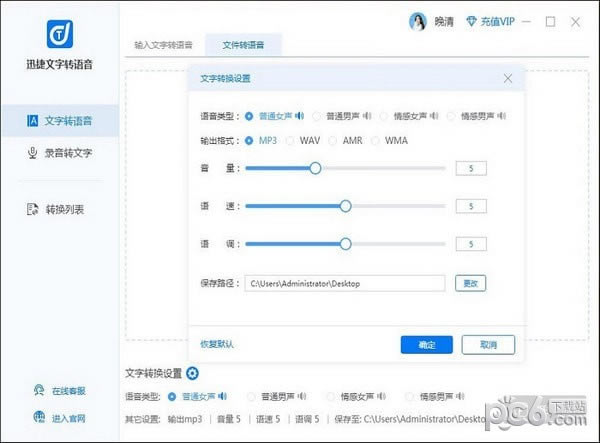Open 录音转文字 in sidebar
The image size is (600, 443).
point(60,153)
